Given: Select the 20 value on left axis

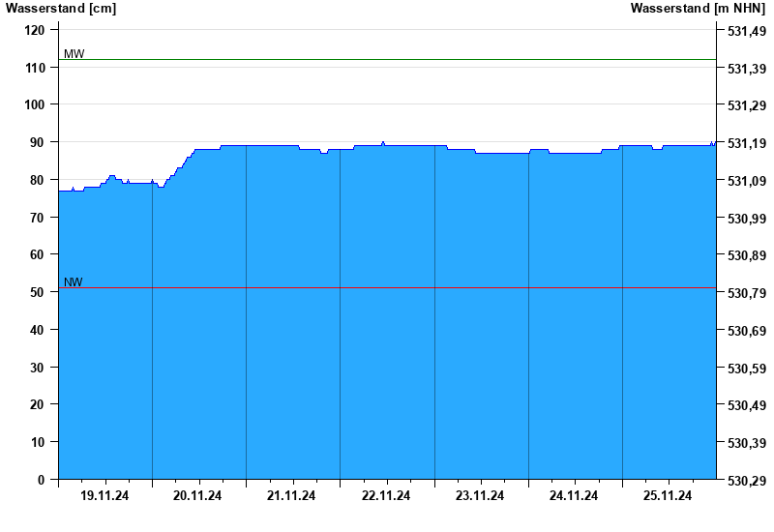Looking at the screenshot, I should click(38, 404).
